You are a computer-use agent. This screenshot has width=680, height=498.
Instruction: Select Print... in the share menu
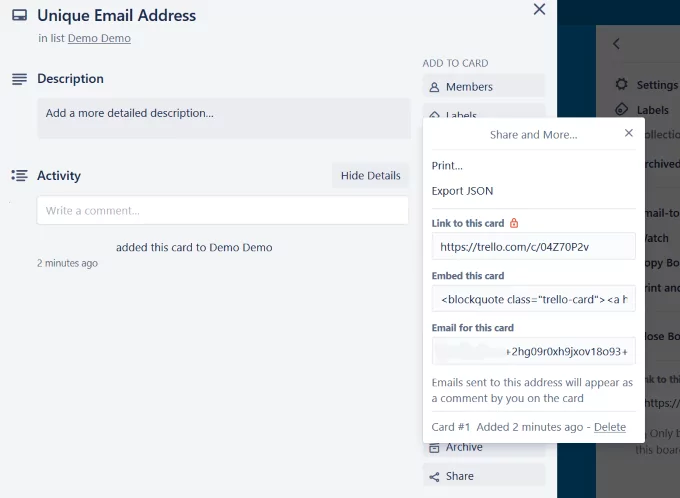(447, 166)
